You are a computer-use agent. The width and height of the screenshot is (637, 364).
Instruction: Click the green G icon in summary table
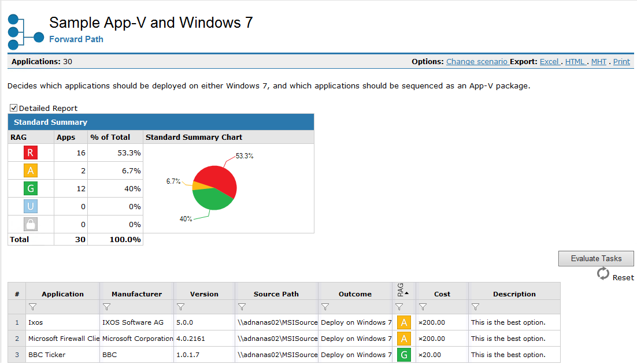pyautogui.click(x=31, y=189)
